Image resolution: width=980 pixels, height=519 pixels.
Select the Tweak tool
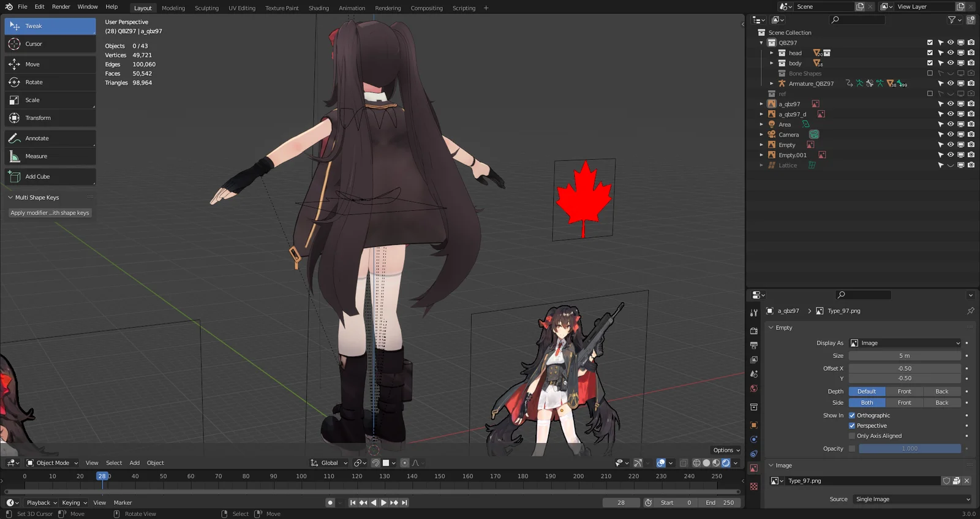50,26
